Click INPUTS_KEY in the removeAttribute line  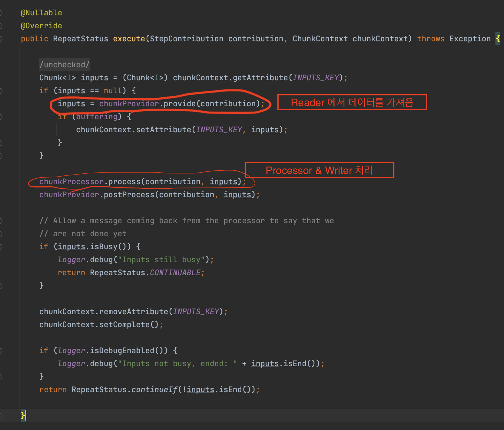point(196,312)
